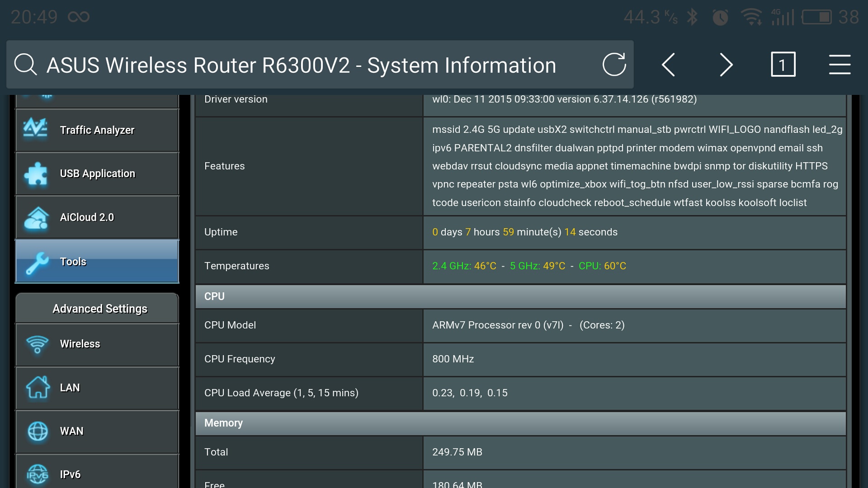
Task: Tap the 20:49 clock in status bar
Action: click(34, 17)
